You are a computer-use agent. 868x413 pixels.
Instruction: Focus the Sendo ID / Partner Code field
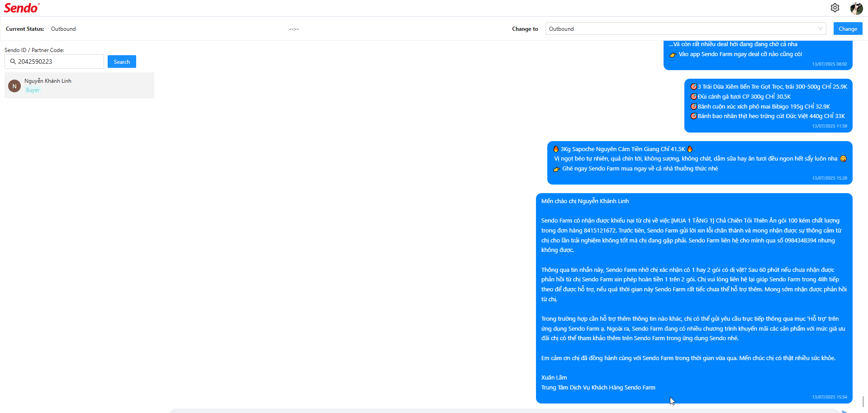point(54,62)
